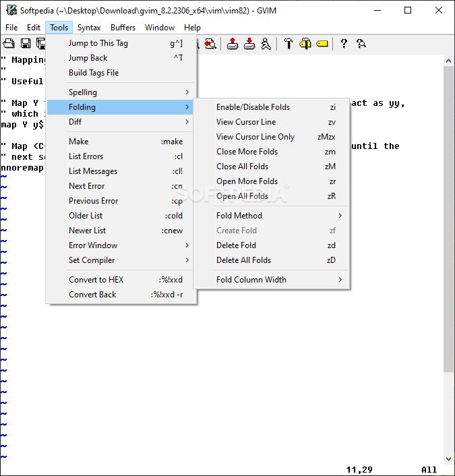The image size is (455, 476).
Task: Select View Cursor Line
Action: [272, 122]
